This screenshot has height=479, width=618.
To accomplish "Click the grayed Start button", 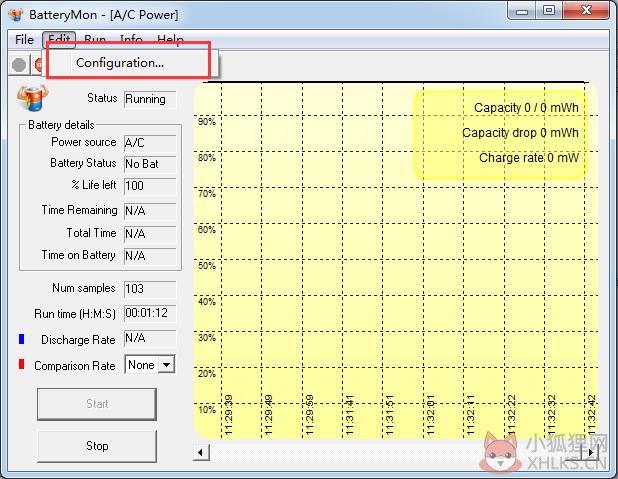I will (97, 404).
